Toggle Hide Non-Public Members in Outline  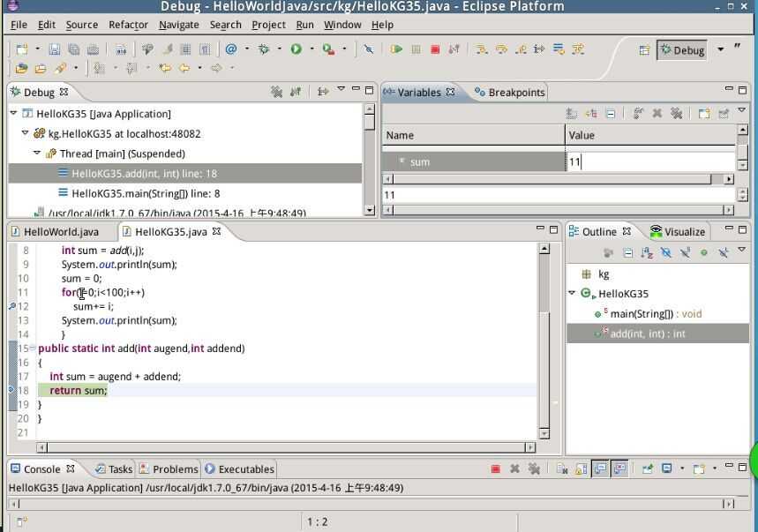click(x=704, y=252)
